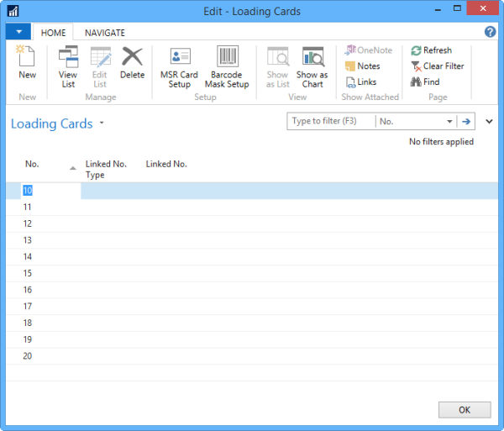The height and width of the screenshot is (431, 504).
Task: Open attached Links
Action: [x=360, y=82]
